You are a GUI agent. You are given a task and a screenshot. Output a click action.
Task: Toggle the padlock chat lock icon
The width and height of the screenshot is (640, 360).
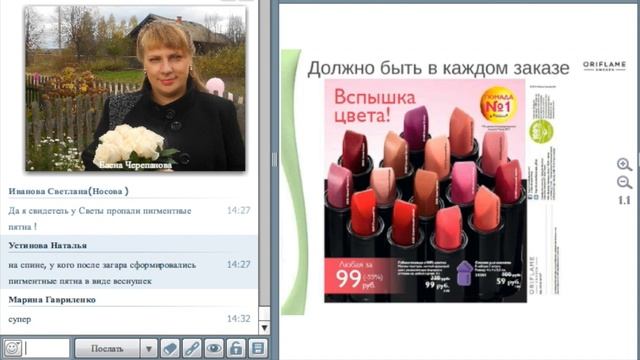point(236,349)
